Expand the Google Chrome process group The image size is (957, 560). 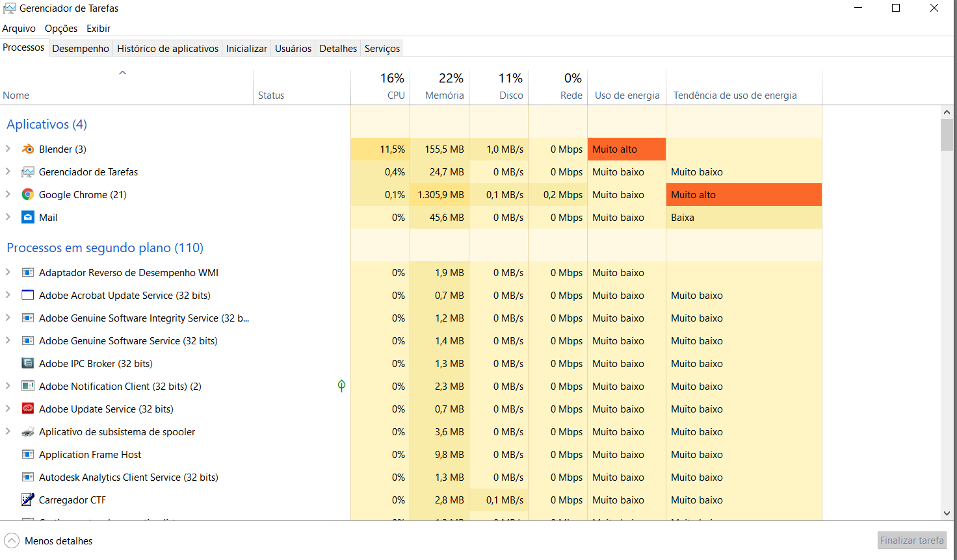[8, 194]
